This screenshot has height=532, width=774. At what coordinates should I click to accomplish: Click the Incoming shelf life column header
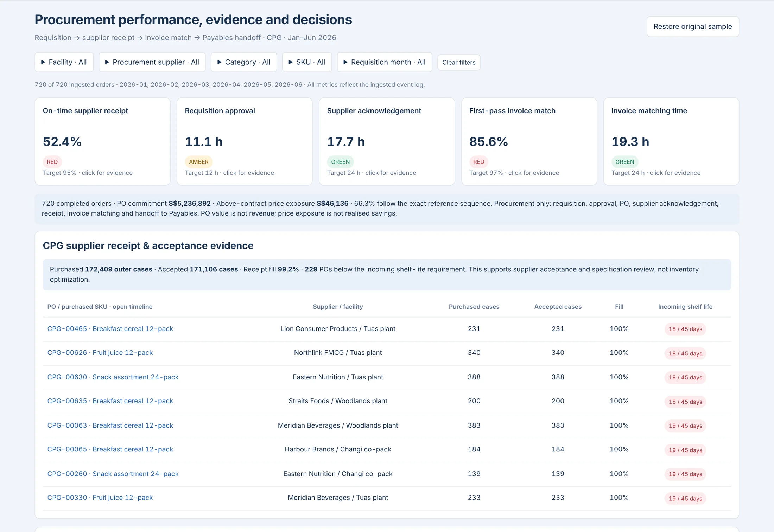coord(685,307)
